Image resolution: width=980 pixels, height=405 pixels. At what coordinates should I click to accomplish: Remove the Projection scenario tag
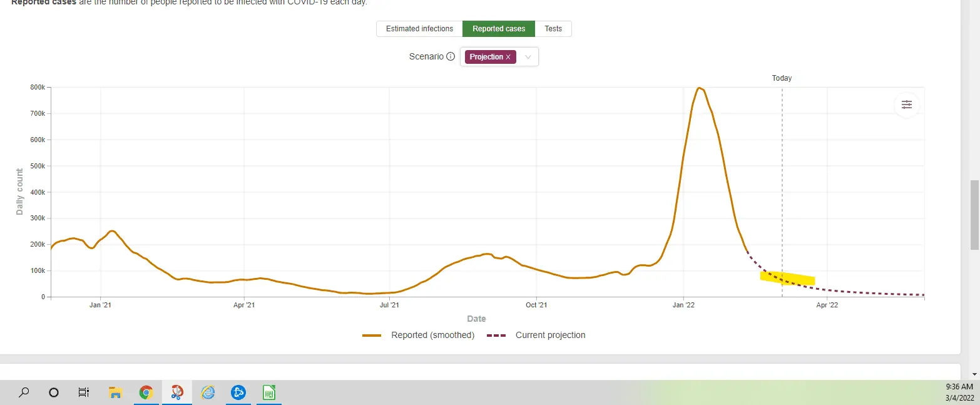(508, 57)
